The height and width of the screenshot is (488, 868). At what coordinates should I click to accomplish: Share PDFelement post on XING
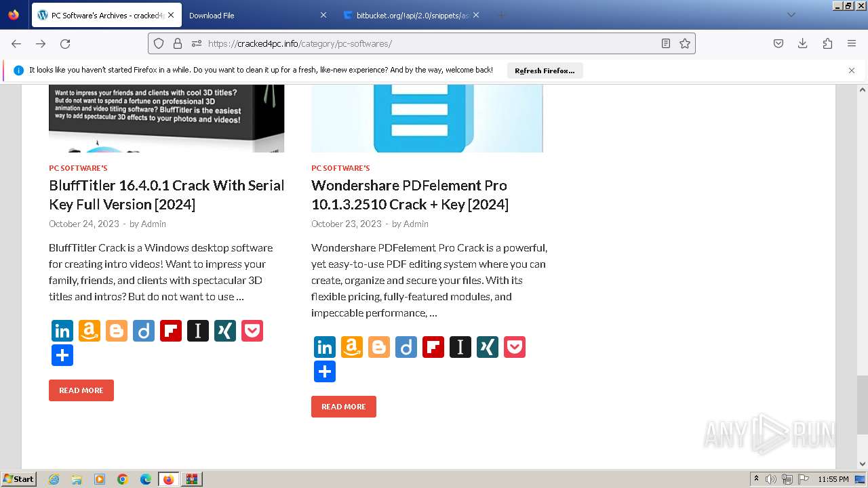pos(488,347)
